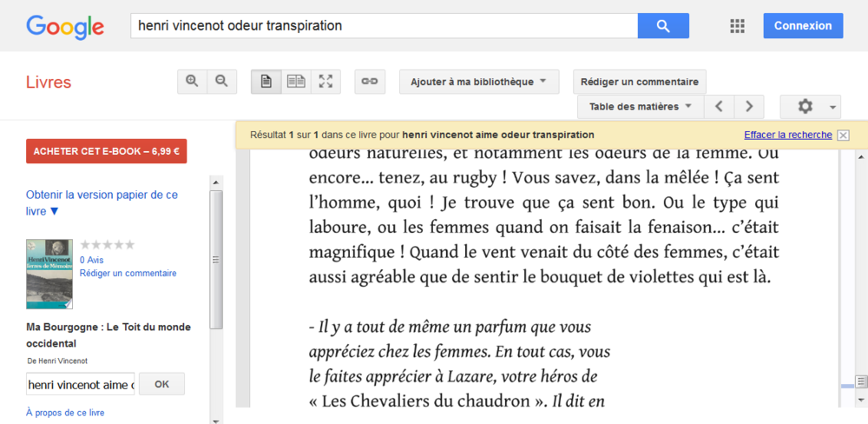
Task: Click the star rating
Action: coord(108,245)
